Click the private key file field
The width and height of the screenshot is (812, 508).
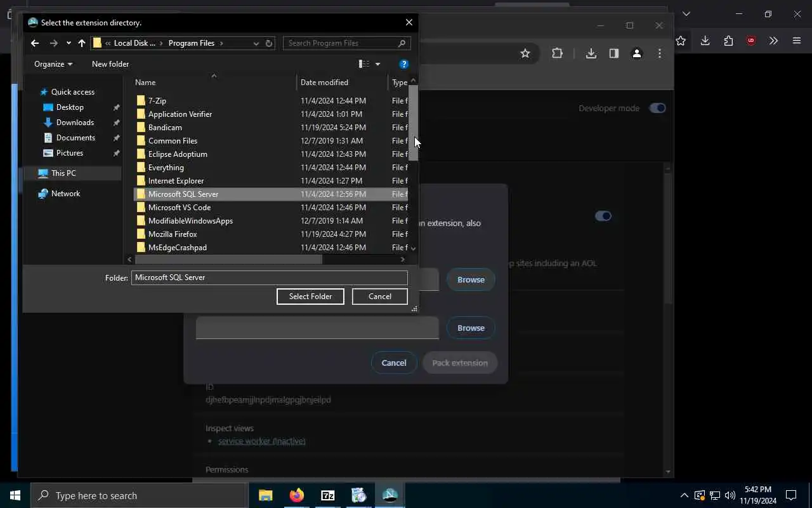(317, 328)
